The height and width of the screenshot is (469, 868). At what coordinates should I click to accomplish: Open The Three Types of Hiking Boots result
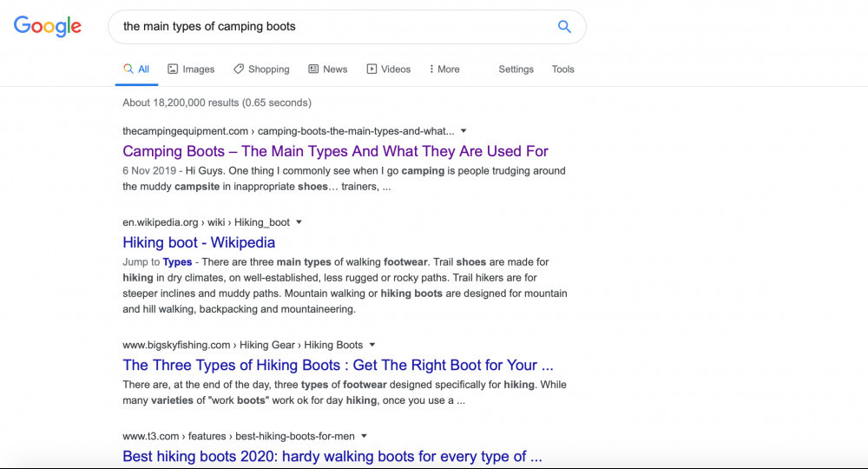click(x=338, y=365)
